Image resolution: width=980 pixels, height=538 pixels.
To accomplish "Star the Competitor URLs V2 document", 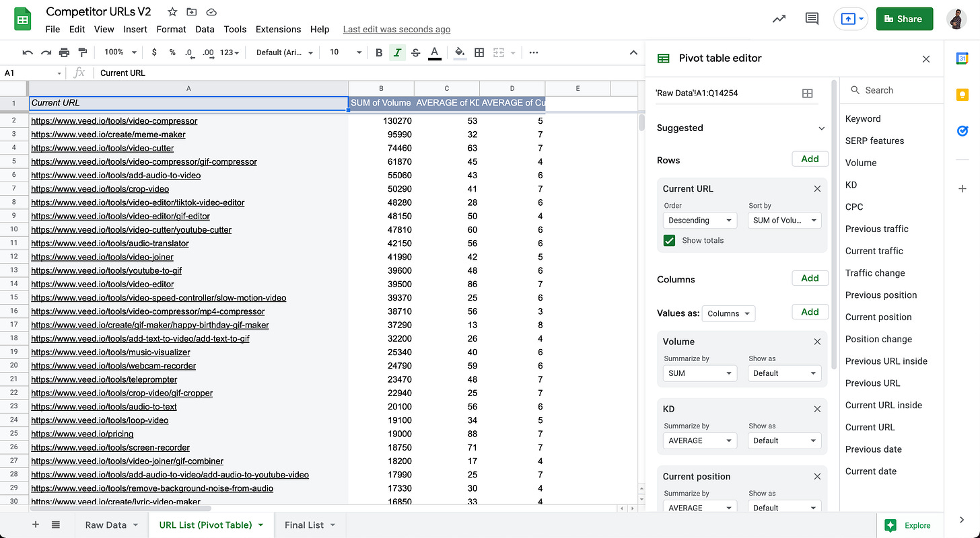I will tap(172, 12).
